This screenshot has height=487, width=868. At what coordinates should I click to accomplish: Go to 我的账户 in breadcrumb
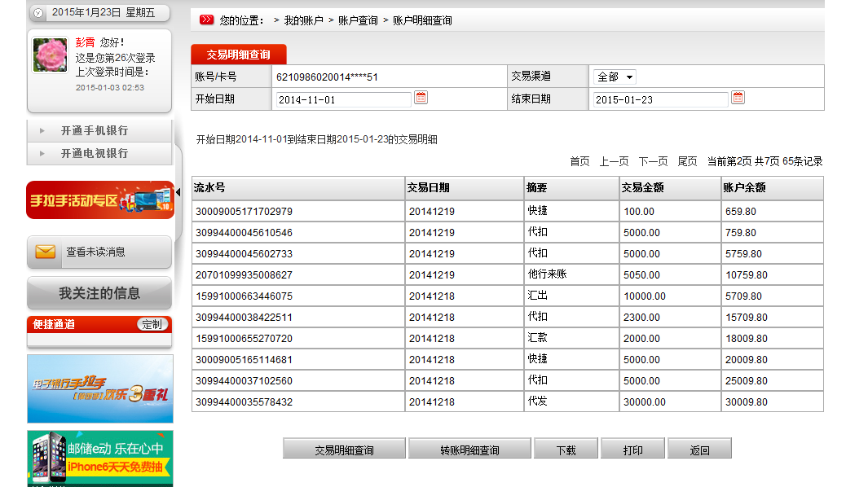303,20
